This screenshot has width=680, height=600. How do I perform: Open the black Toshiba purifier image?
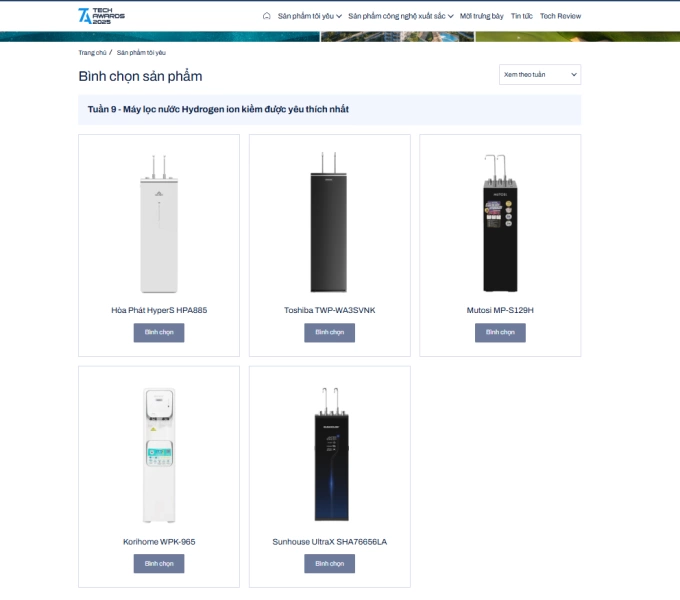329,222
